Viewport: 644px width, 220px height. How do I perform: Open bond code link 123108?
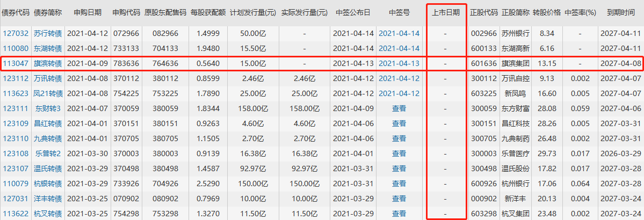tap(16, 153)
